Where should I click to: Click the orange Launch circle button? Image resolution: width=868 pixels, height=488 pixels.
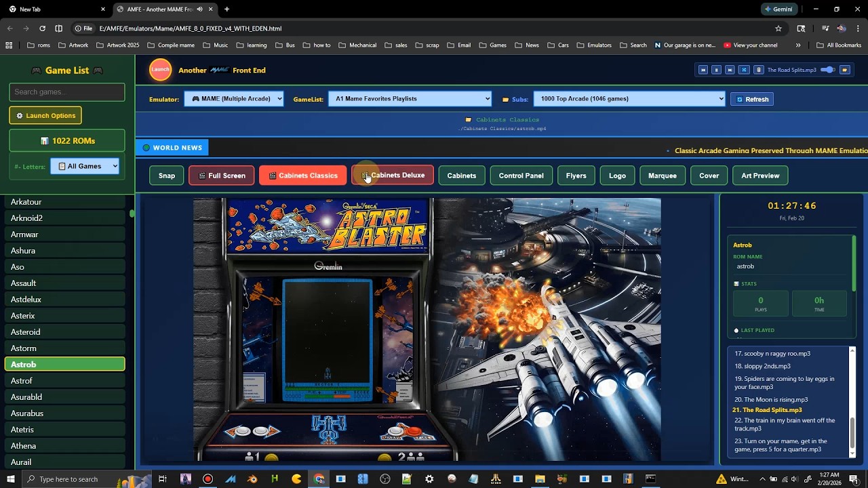pos(161,70)
